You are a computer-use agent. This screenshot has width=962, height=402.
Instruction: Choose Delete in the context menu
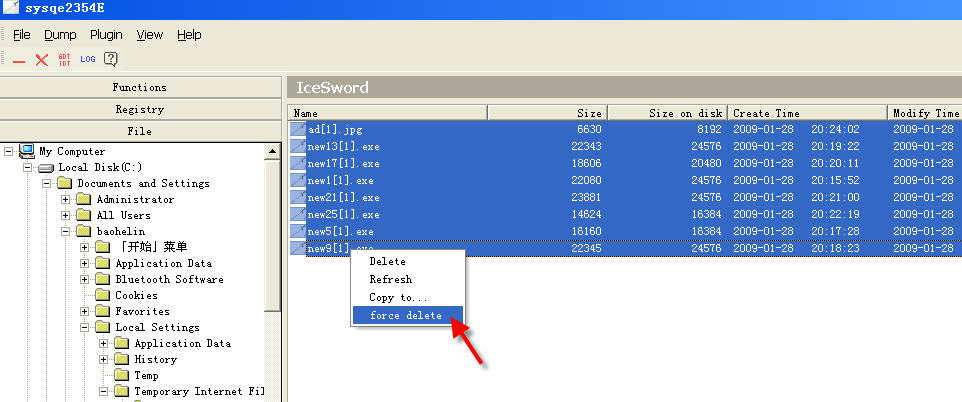click(407, 261)
